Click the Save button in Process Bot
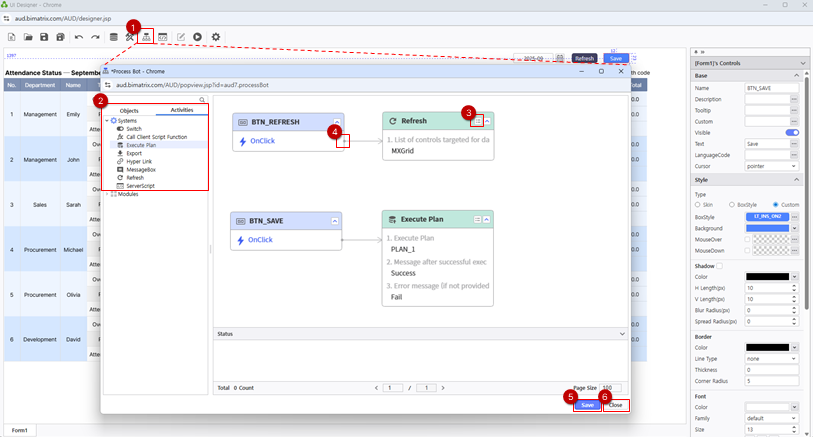The image size is (813, 437). point(588,405)
